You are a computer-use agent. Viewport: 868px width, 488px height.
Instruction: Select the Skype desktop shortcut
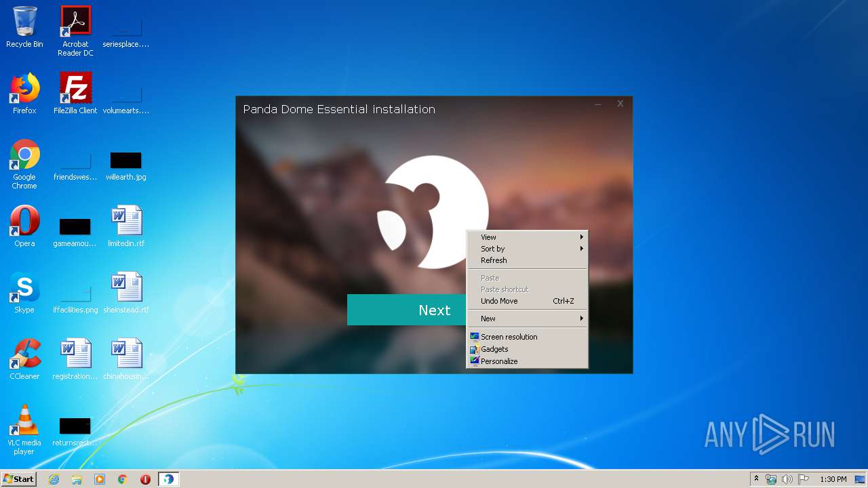click(24, 293)
